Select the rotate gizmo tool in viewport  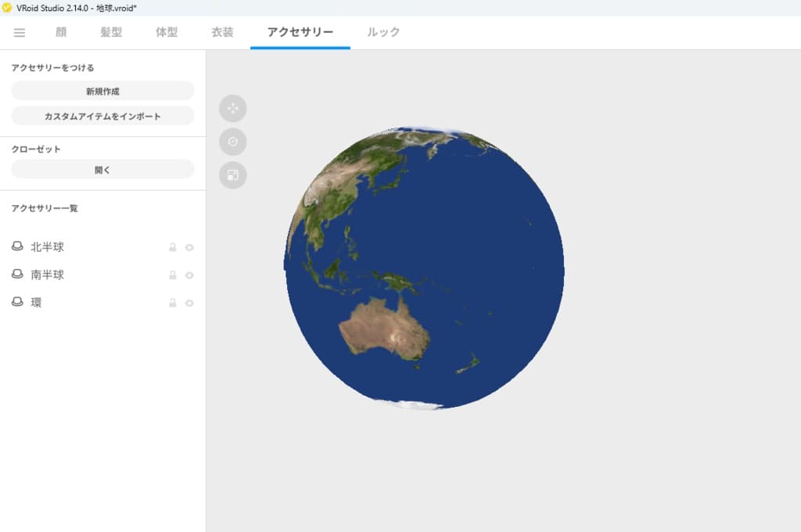pos(233,142)
